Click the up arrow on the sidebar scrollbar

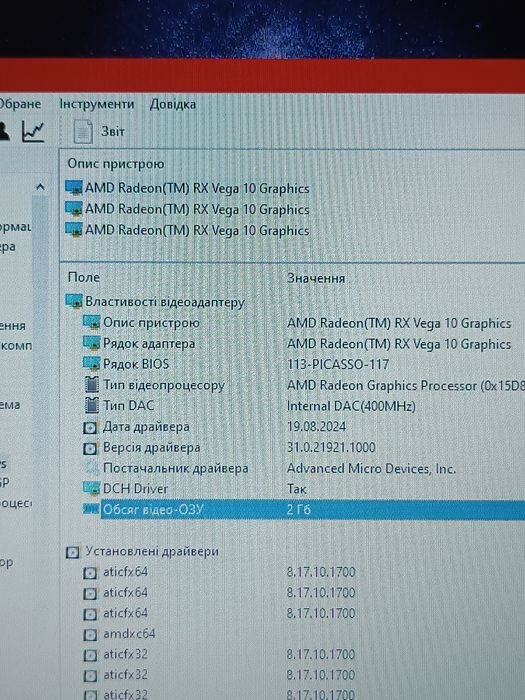pyautogui.click(x=40, y=187)
